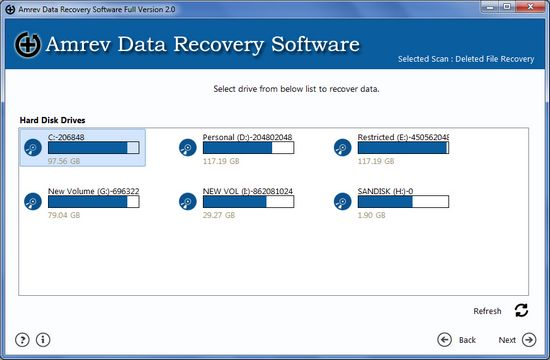Close the Amrev Data Recovery window
The width and height of the screenshot is (550, 360).
click(530, 7)
